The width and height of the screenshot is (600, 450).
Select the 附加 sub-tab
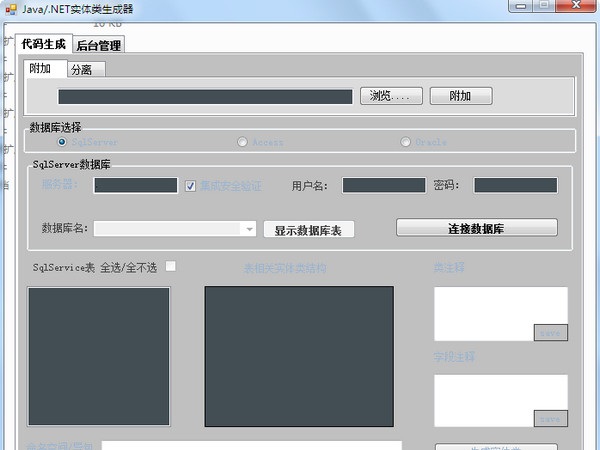click(x=41, y=69)
